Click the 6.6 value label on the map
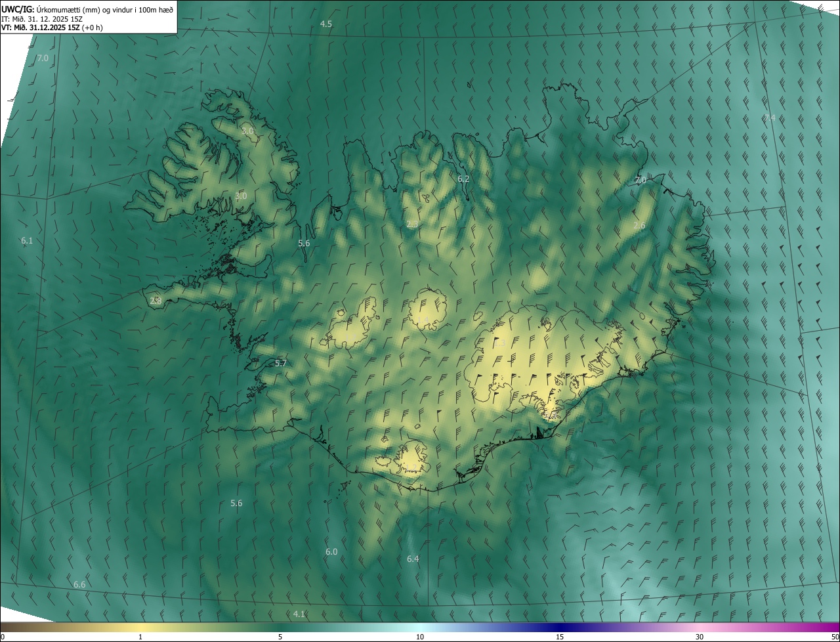Image resolution: width=840 pixels, height=642 pixels. pyautogui.click(x=79, y=584)
